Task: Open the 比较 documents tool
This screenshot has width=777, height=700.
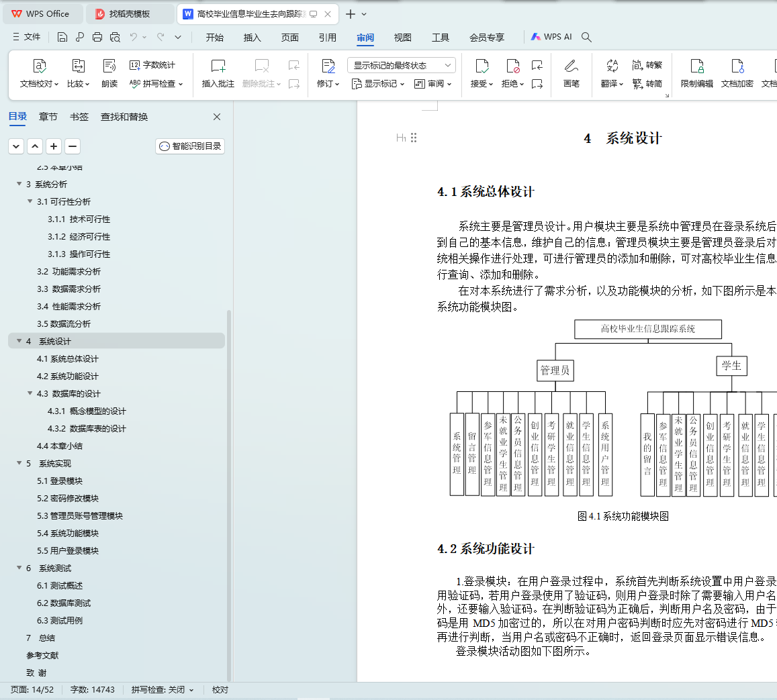Action: (79, 74)
